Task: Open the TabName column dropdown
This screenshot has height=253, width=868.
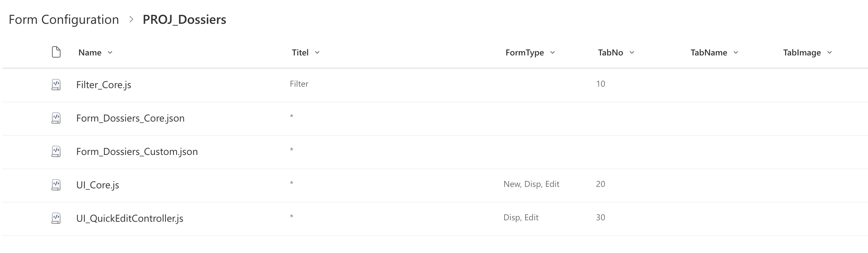Action: pos(736,53)
